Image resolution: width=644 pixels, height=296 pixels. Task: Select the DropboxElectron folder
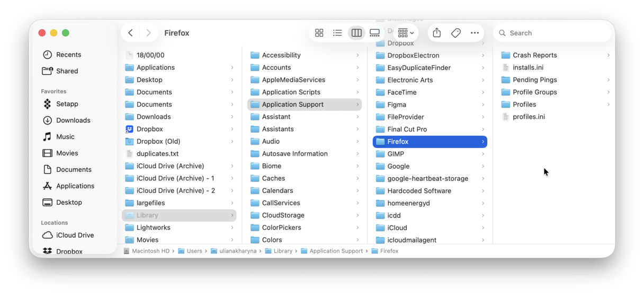tap(430, 55)
